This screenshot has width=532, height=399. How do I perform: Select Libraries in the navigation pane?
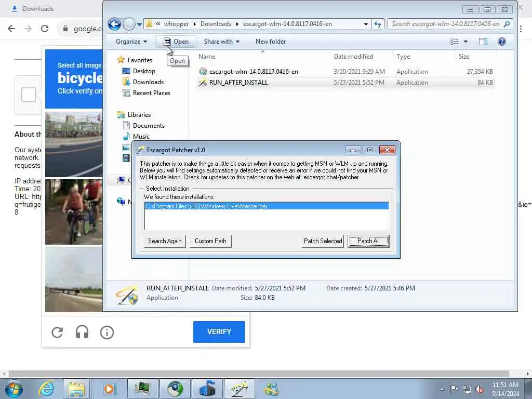pos(139,115)
